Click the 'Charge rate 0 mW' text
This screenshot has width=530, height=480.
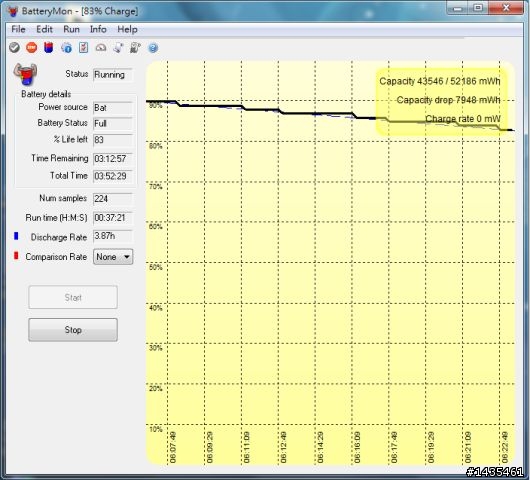coord(463,119)
